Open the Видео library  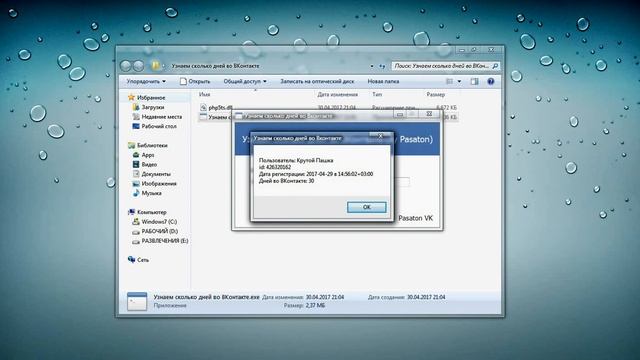click(149, 164)
